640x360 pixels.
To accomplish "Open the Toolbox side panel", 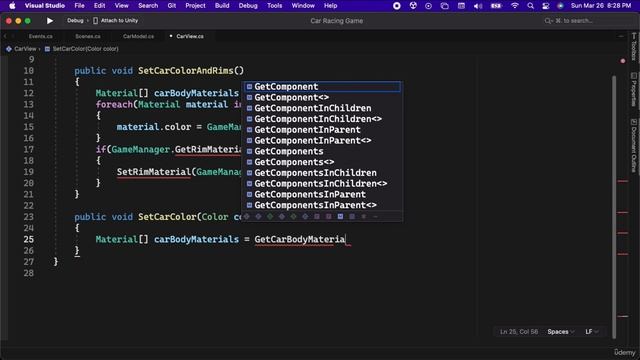I will tap(634, 47).
